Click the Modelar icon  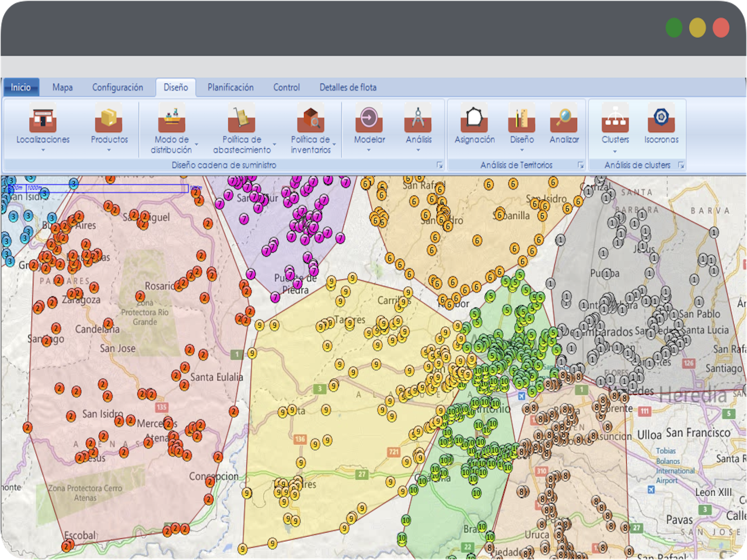[369, 118]
